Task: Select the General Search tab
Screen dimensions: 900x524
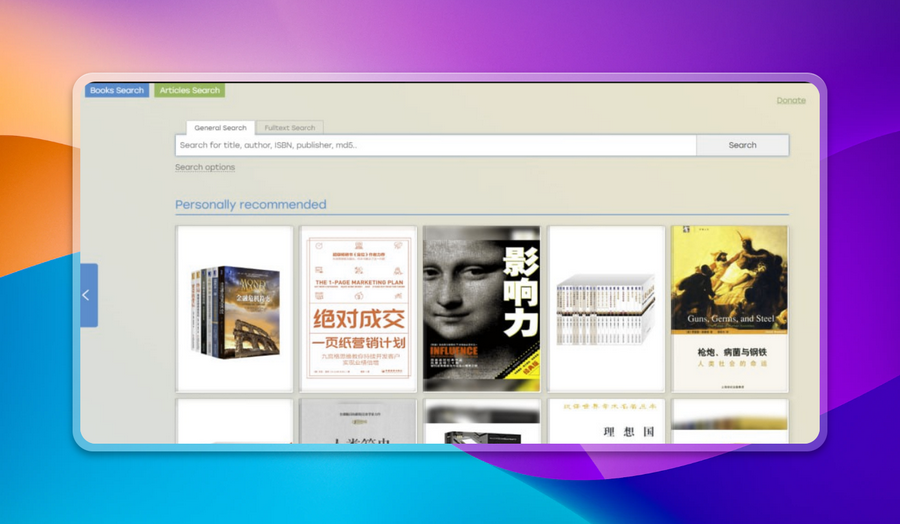Action: 220,128
